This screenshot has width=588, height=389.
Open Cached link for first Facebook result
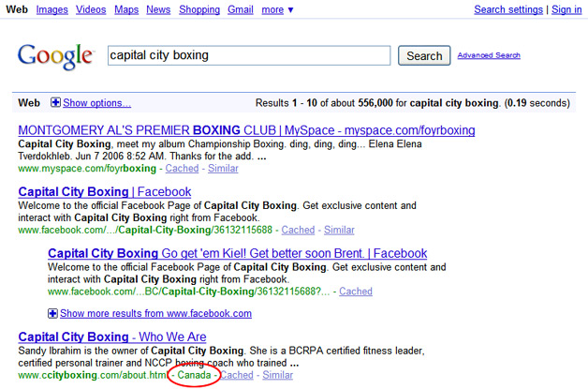click(x=298, y=230)
